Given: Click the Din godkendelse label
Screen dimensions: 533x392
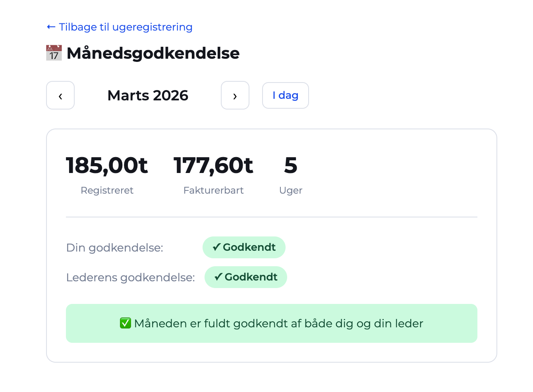Looking at the screenshot, I should (115, 248).
